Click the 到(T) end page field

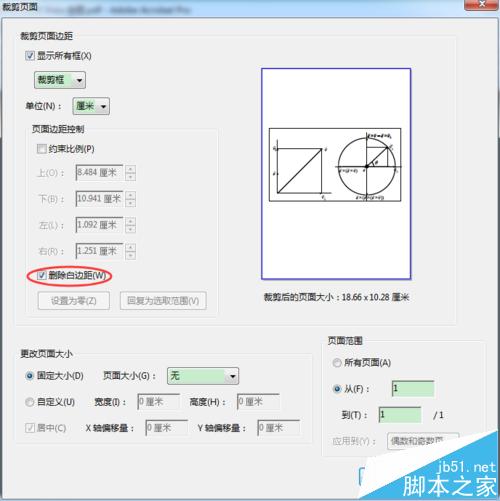(x=400, y=415)
